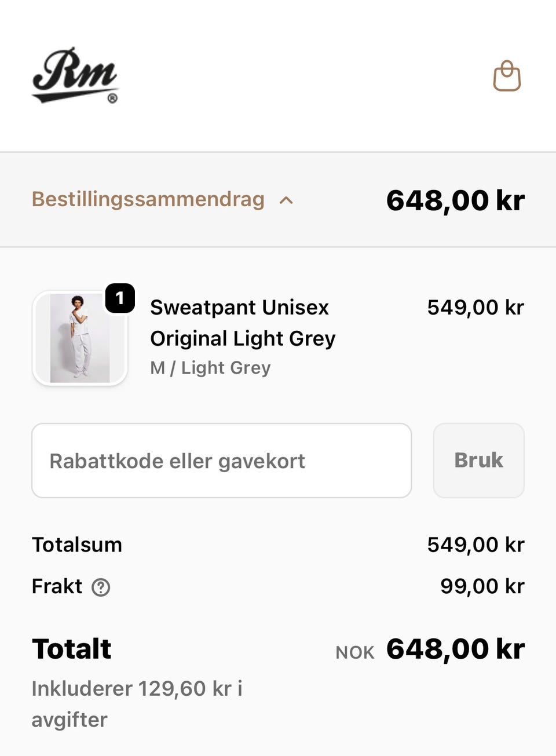
Task: Collapse summary using the chevron arrow
Action: coord(286,200)
